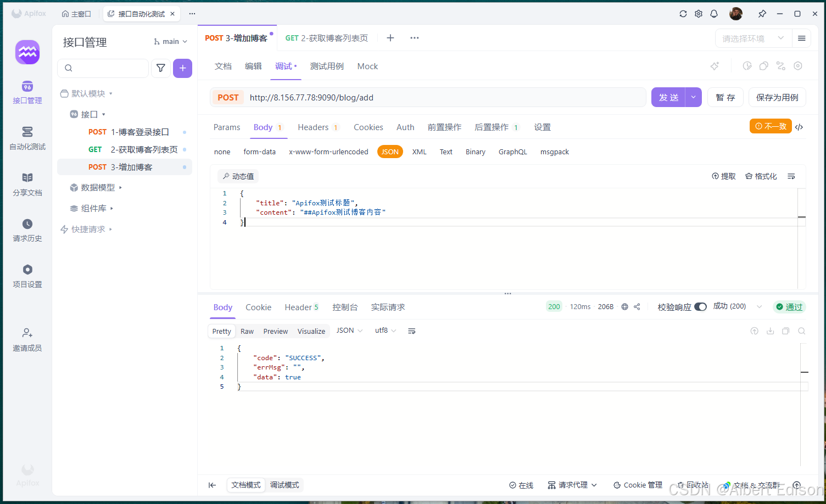Open the main branch dropdown
The image size is (826, 504).
[x=171, y=42]
